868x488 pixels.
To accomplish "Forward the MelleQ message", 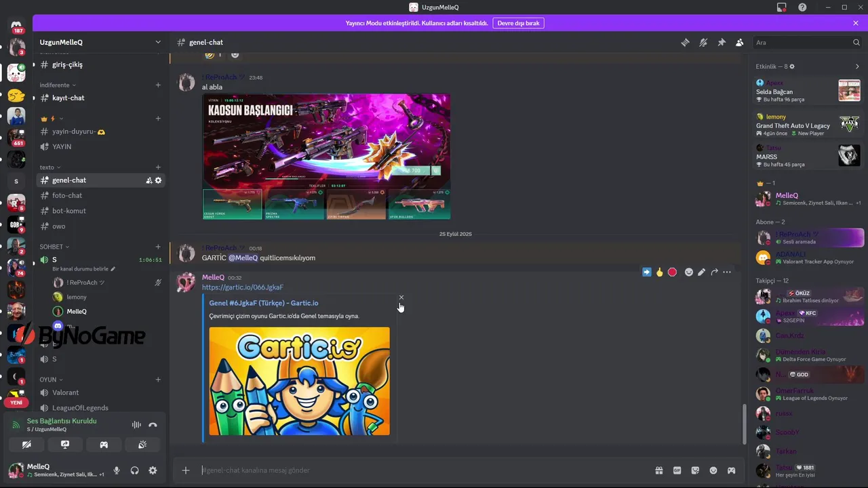I will [714, 272].
